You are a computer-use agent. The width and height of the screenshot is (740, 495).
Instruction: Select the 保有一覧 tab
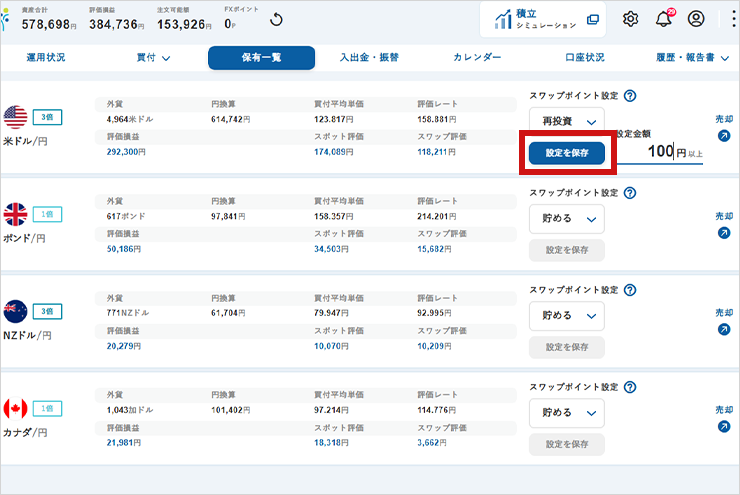261,58
